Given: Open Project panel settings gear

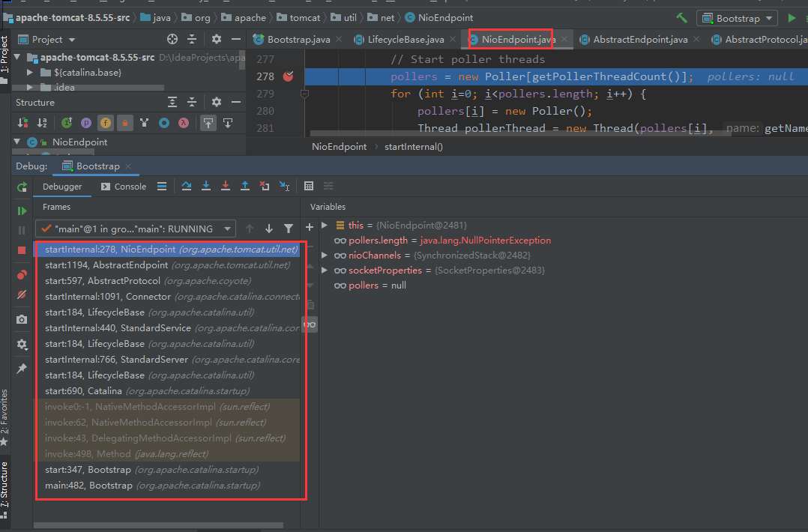Looking at the screenshot, I should click(217, 39).
